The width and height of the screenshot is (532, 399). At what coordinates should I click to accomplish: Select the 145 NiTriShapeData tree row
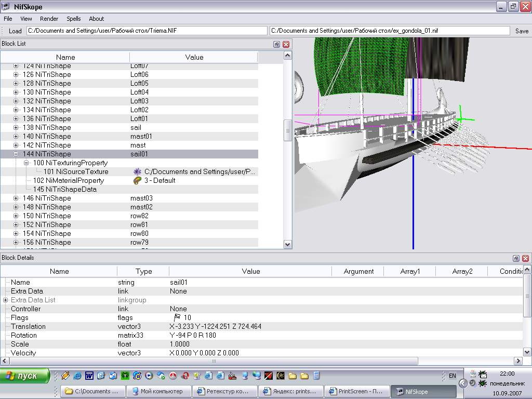click(x=129, y=189)
